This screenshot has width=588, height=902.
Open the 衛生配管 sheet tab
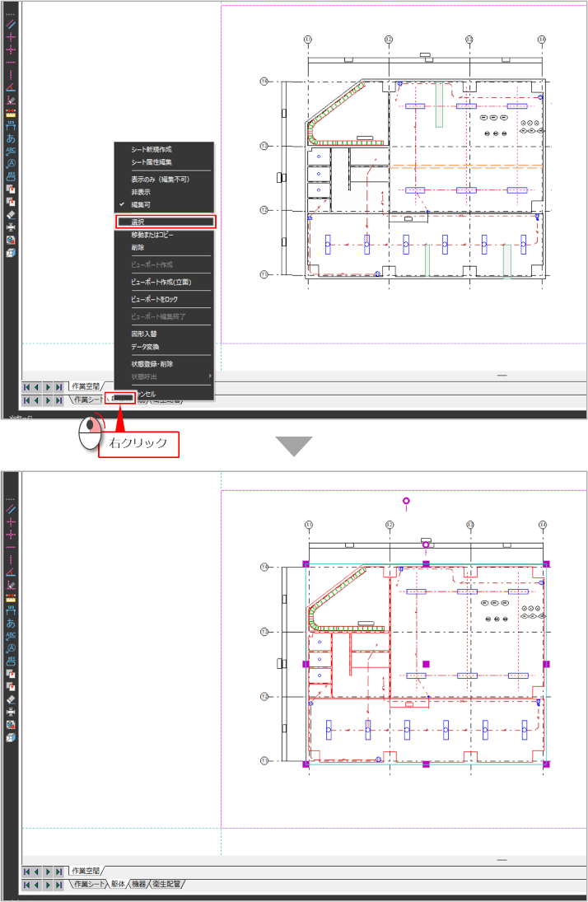point(166,884)
